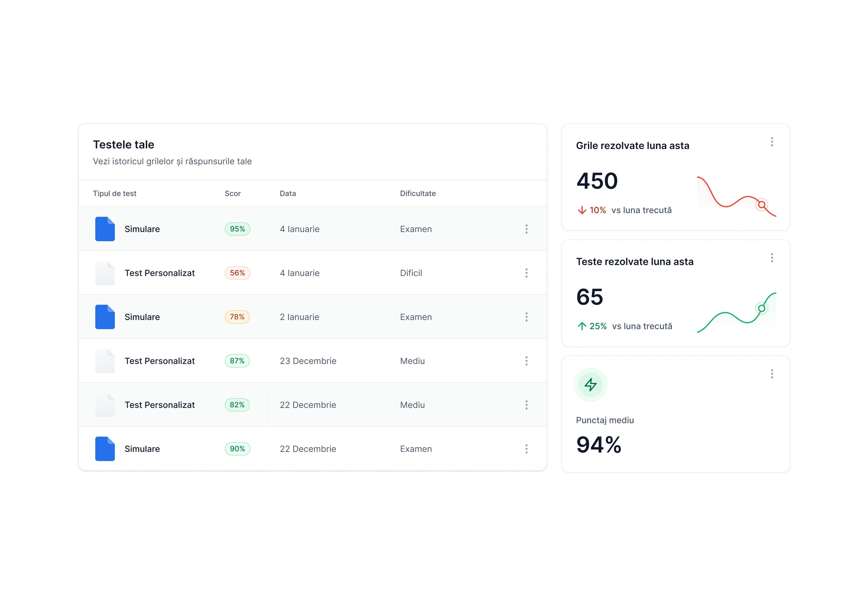The height and width of the screenshot is (596, 868).
Task: Click the date 2 Ianuarie
Action: (x=300, y=317)
